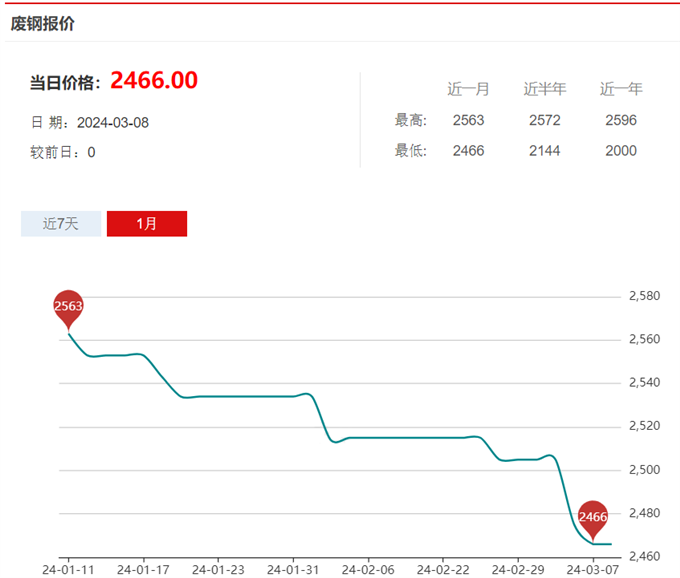680x578 pixels.
Task: Click the yearly low value 2000
Action: click(x=621, y=150)
